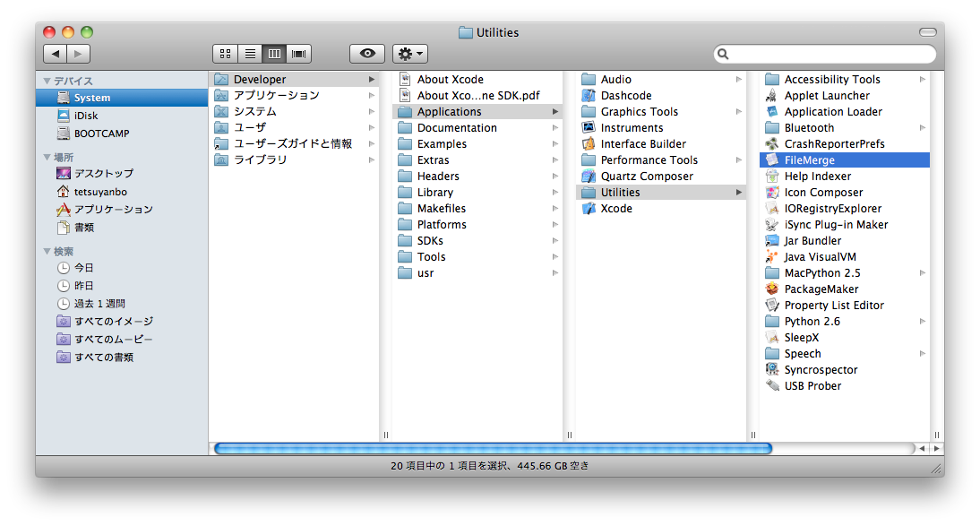Collapse the 場所 sidebar section

(47, 157)
